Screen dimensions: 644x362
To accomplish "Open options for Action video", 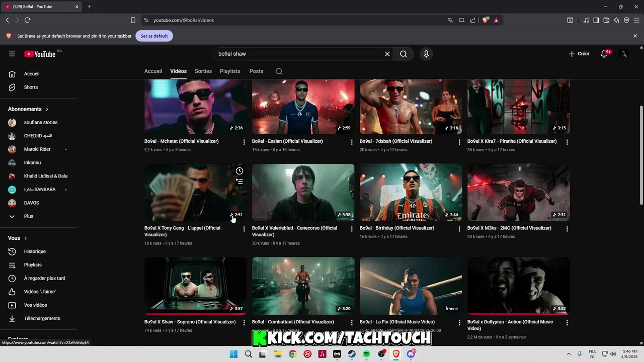I will [x=567, y=323].
